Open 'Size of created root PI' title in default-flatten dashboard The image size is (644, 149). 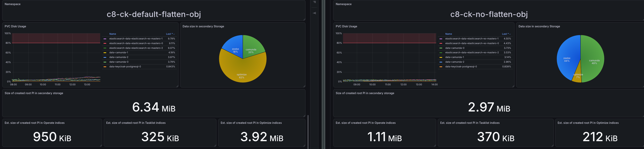point(34,93)
